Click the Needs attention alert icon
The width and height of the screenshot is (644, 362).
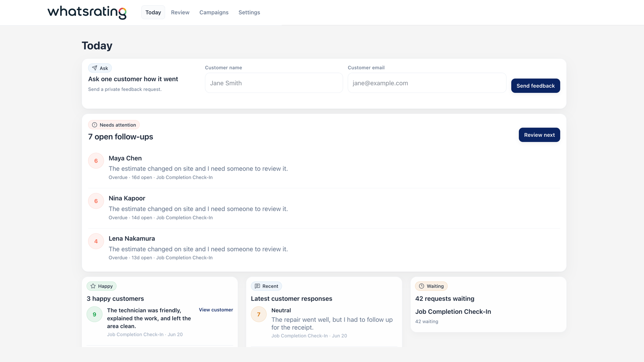click(95, 125)
